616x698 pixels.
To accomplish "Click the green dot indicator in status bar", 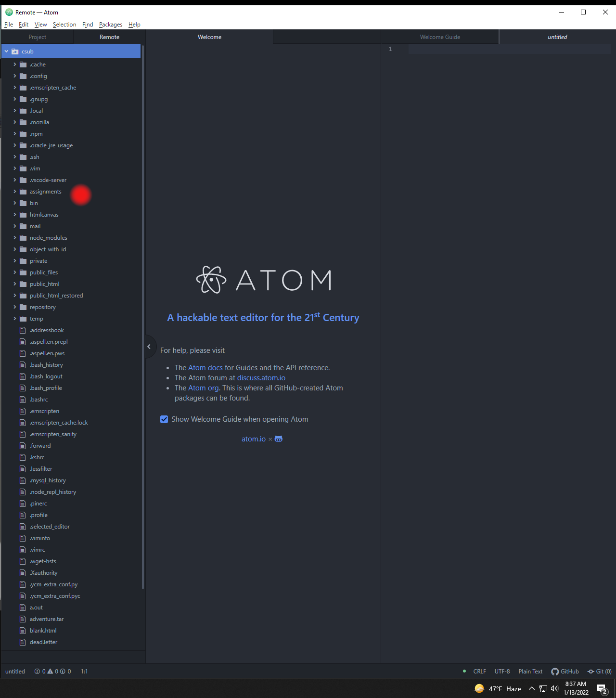I will tap(464, 671).
